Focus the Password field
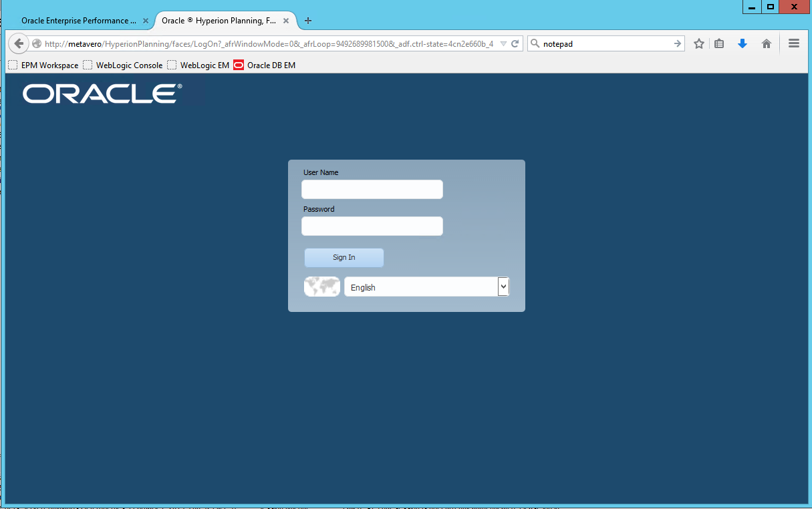Image resolution: width=812 pixels, height=509 pixels. pos(372,226)
